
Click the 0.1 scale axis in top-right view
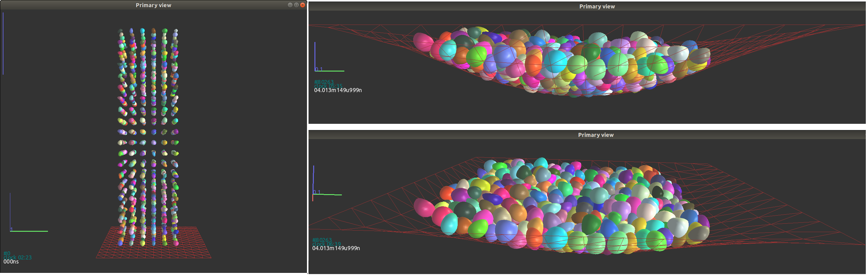coord(329,71)
